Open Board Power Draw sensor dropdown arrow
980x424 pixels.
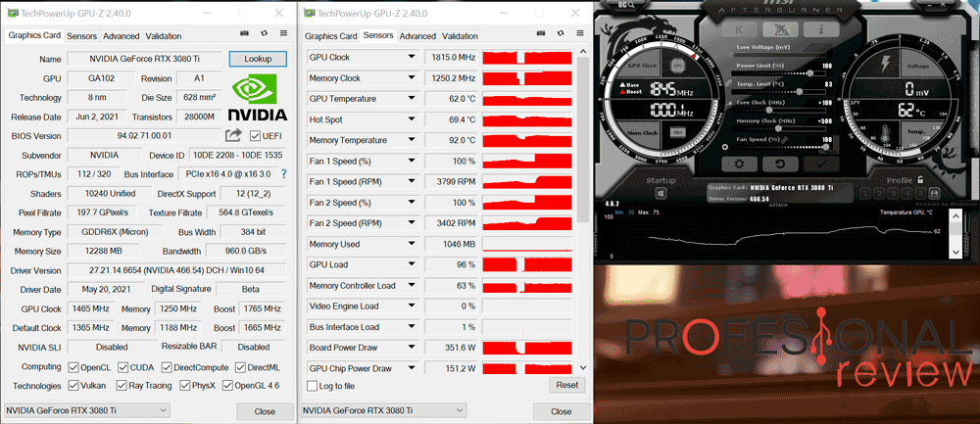[412, 348]
